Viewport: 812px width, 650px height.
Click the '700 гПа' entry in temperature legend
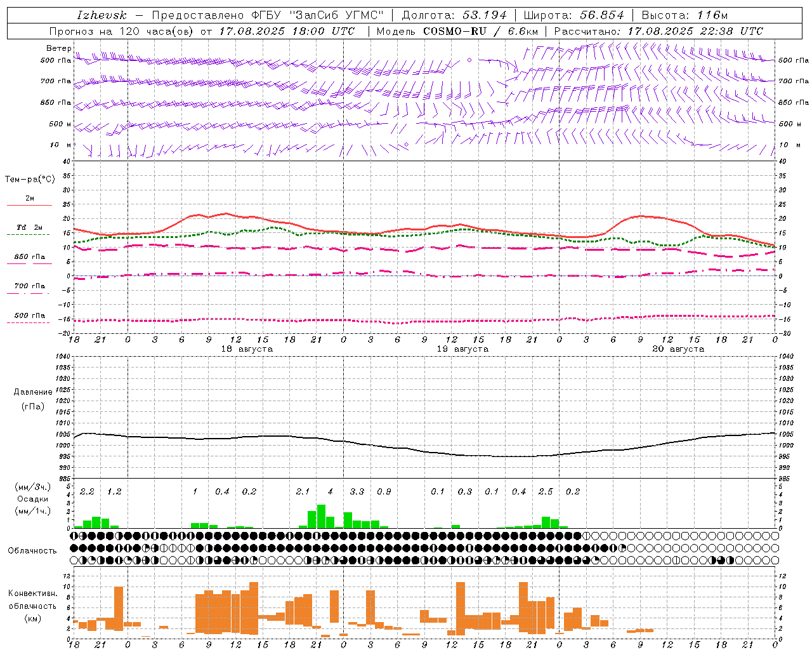tap(29, 286)
